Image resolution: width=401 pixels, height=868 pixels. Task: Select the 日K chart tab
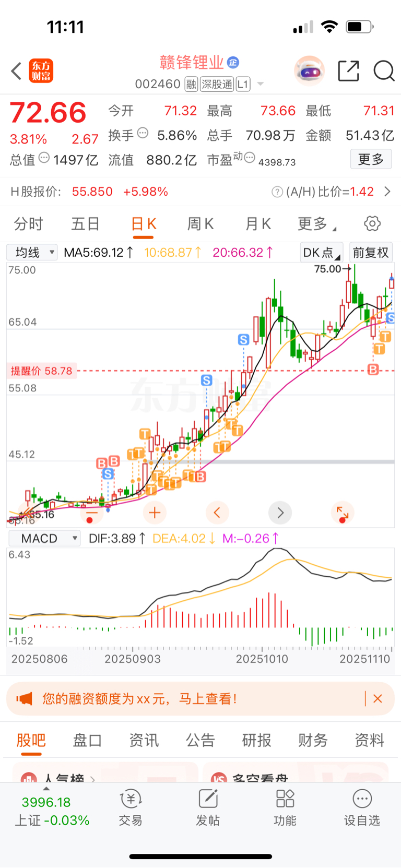(x=144, y=224)
